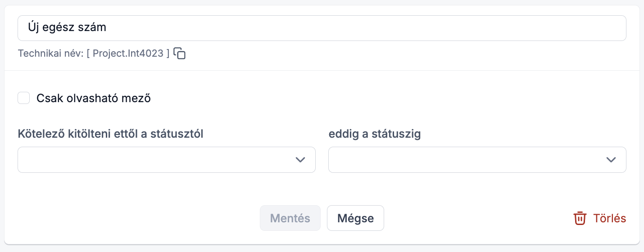Copy the technical name Project.Int4023
644x252 pixels.
[180, 53]
